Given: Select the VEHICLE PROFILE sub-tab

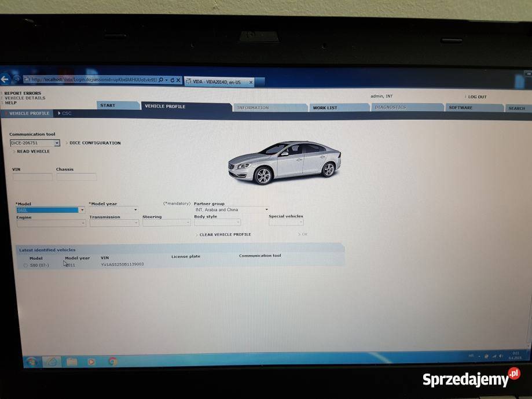Looking at the screenshot, I should coord(27,113).
